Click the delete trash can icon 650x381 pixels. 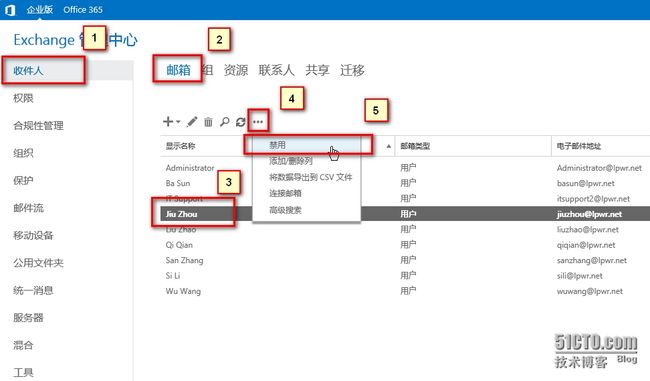[208, 121]
